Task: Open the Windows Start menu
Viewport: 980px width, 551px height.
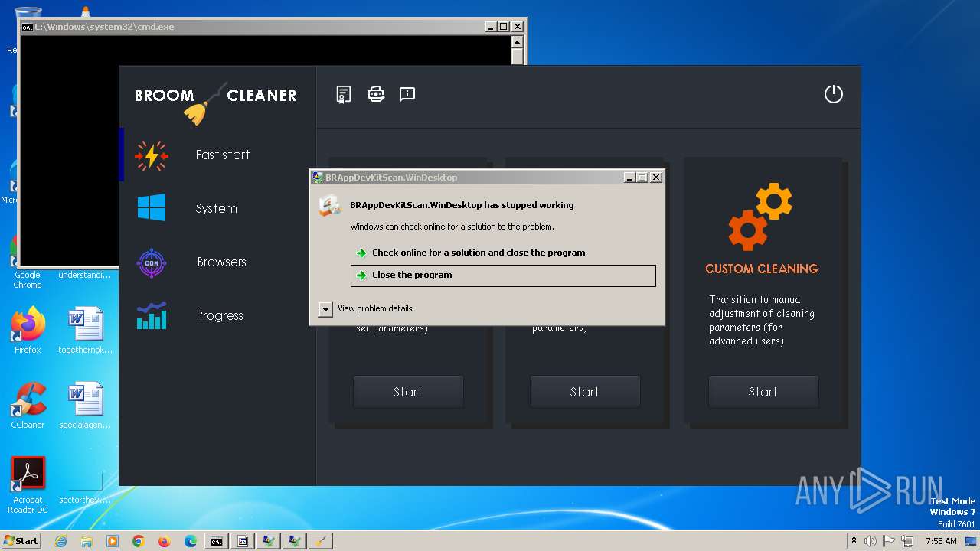Action: point(21,540)
